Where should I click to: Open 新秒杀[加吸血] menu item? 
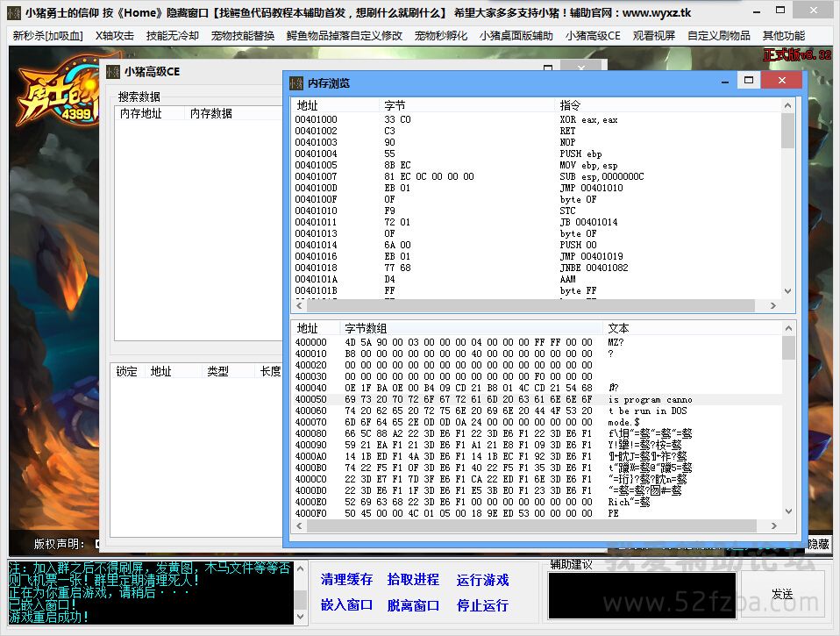[x=47, y=36]
